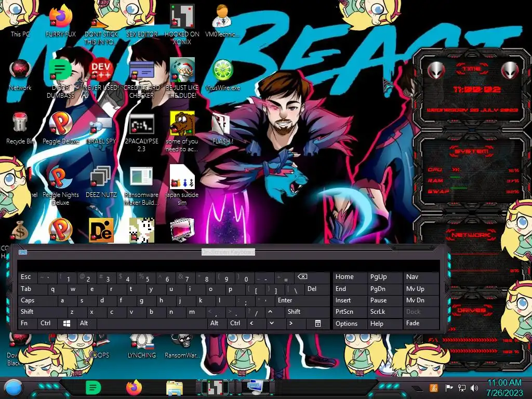This screenshot has width=532, height=399.
Task: Click the PgDn key
Action: 385,289
